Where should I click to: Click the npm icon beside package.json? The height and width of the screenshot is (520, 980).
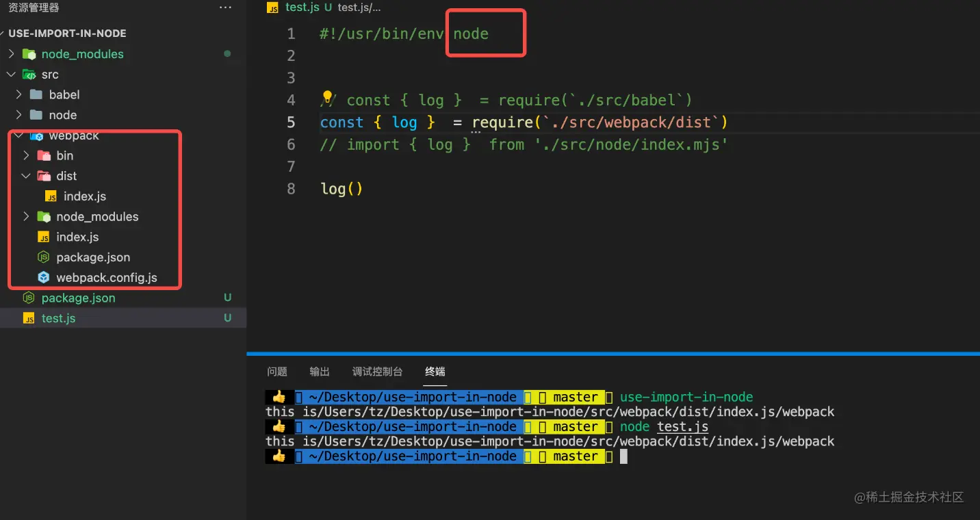point(28,298)
